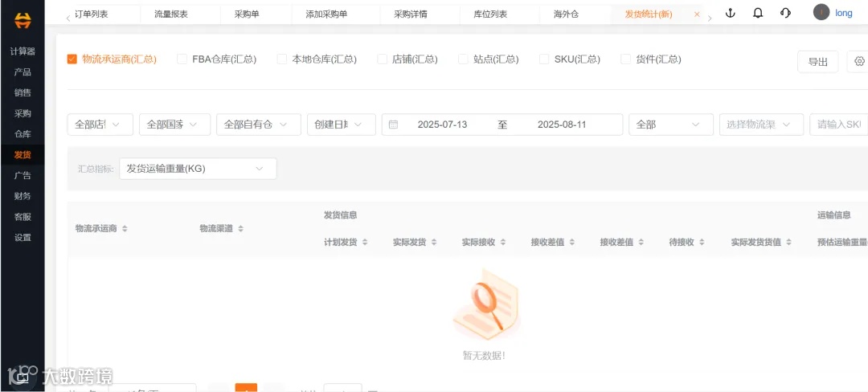This screenshot has height=392, width=868.
Task: Expand the 全部 status dropdown
Action: pos(671,125)
